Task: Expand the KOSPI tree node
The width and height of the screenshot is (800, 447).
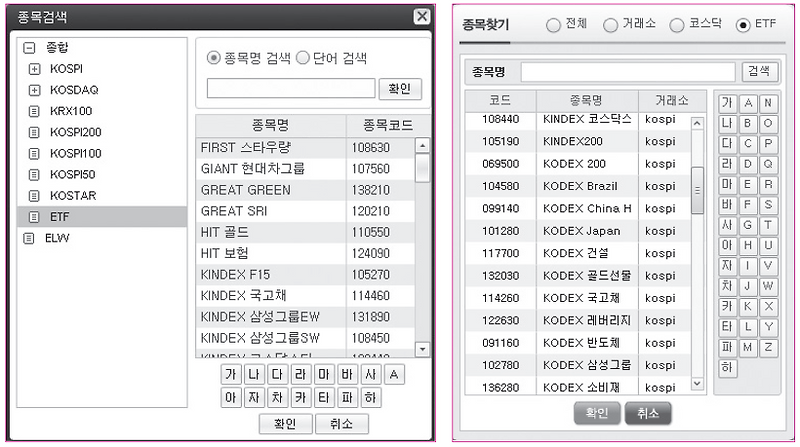Action: click(x=34, y=69)
